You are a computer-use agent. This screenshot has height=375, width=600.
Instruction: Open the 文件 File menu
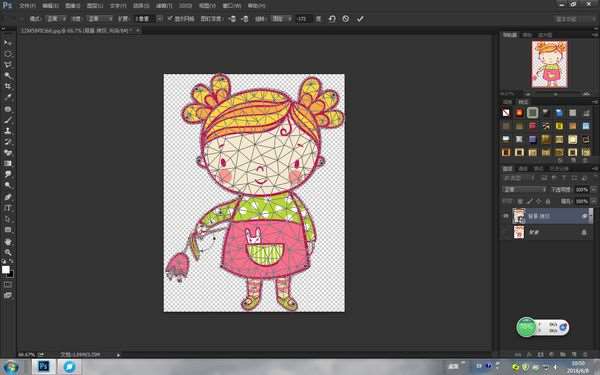tap(27, 6)
